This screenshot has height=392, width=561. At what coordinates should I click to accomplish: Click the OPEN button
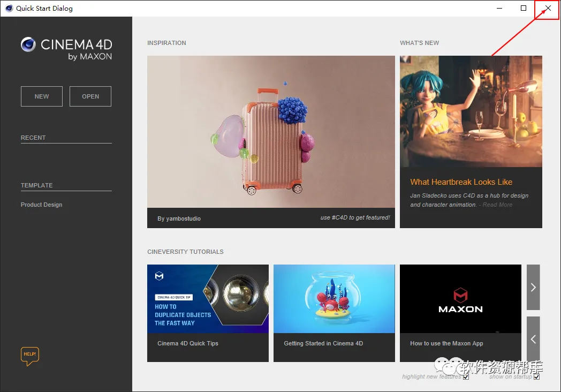90,96
